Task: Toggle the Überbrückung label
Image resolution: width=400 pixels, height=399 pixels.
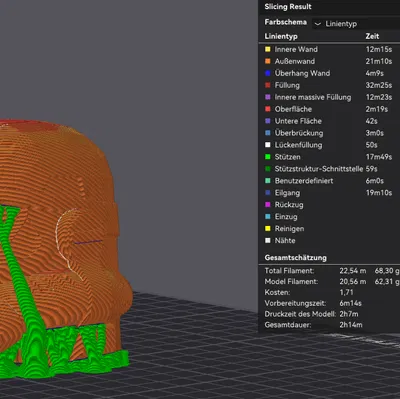Action: click(299, 133)
